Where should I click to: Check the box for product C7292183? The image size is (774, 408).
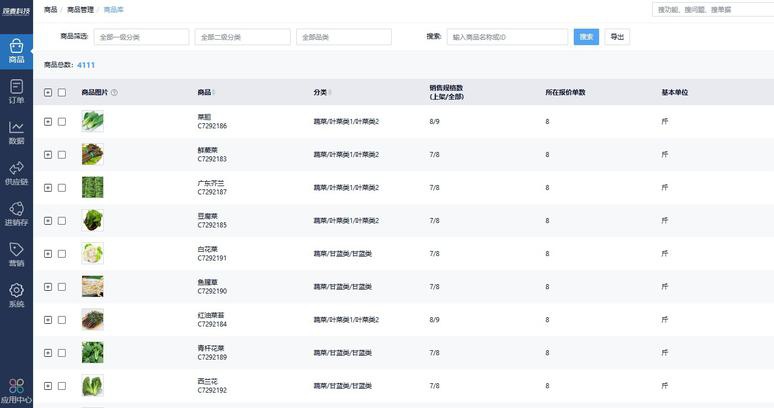point(62,154)
